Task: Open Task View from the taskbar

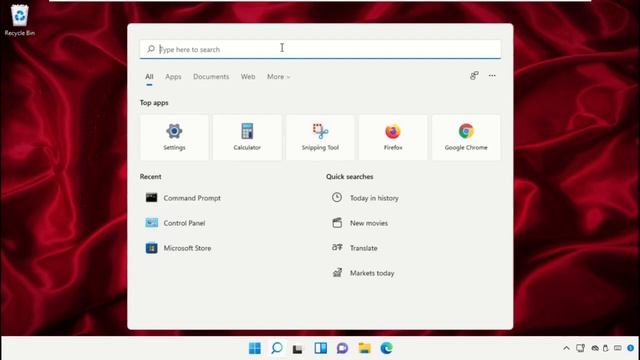Action: [x=298, y=349]
